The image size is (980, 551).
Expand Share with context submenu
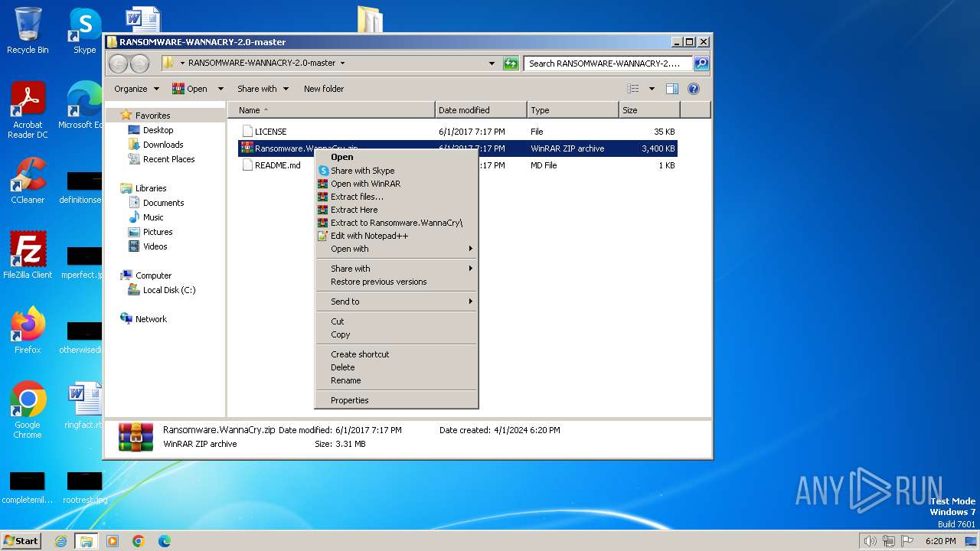coord(397,269)
